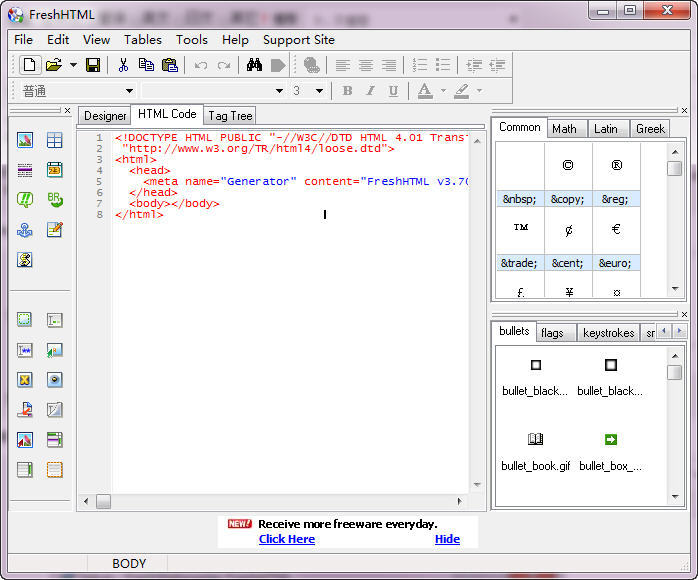698x580 pixels.
Task: Click the New document icon
Action: (x=30, y=65)
